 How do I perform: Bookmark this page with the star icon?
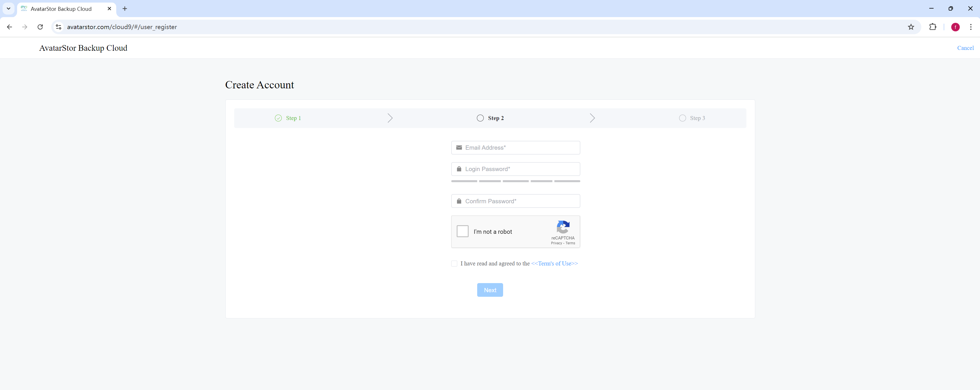911,27
